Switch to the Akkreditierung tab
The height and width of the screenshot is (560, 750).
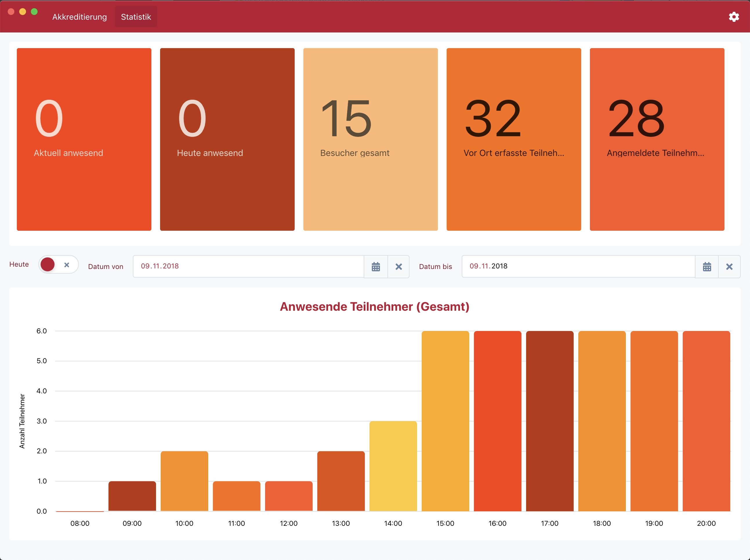tap(79, 17)
